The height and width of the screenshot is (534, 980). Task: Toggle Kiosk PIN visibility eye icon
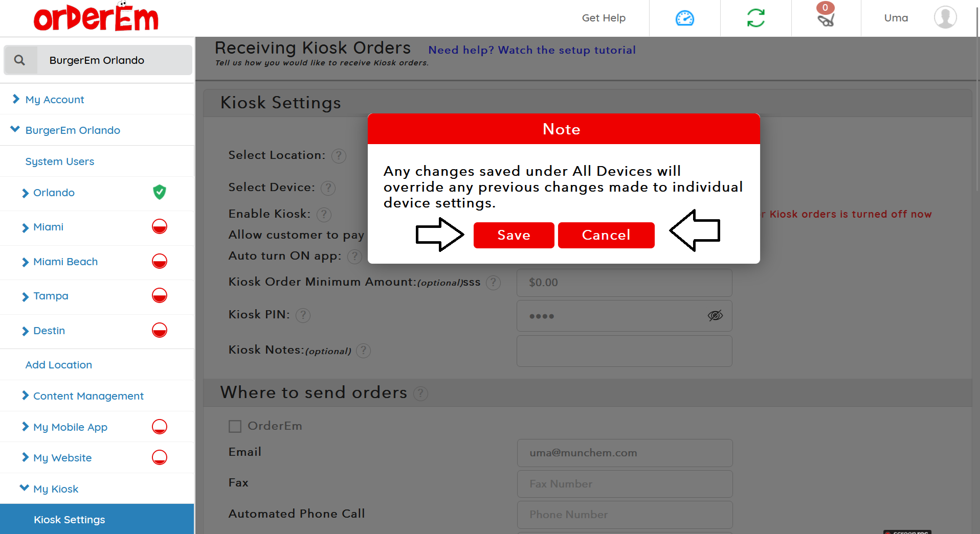(715, 316)
